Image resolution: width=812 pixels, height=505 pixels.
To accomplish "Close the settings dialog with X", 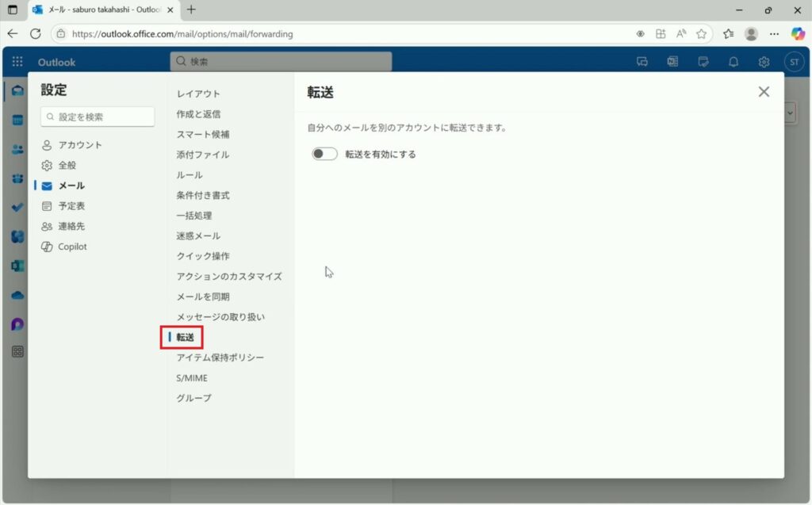I will [x=764, y=92].
